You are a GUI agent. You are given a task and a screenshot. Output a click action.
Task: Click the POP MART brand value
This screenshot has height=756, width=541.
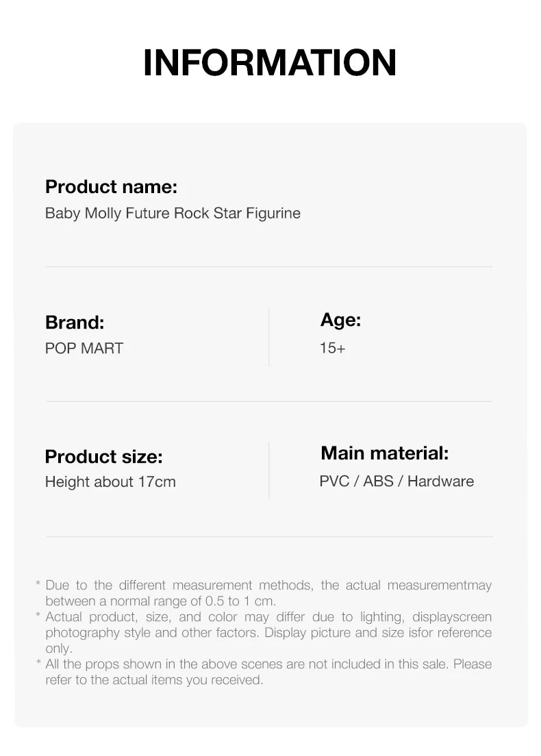84,348
